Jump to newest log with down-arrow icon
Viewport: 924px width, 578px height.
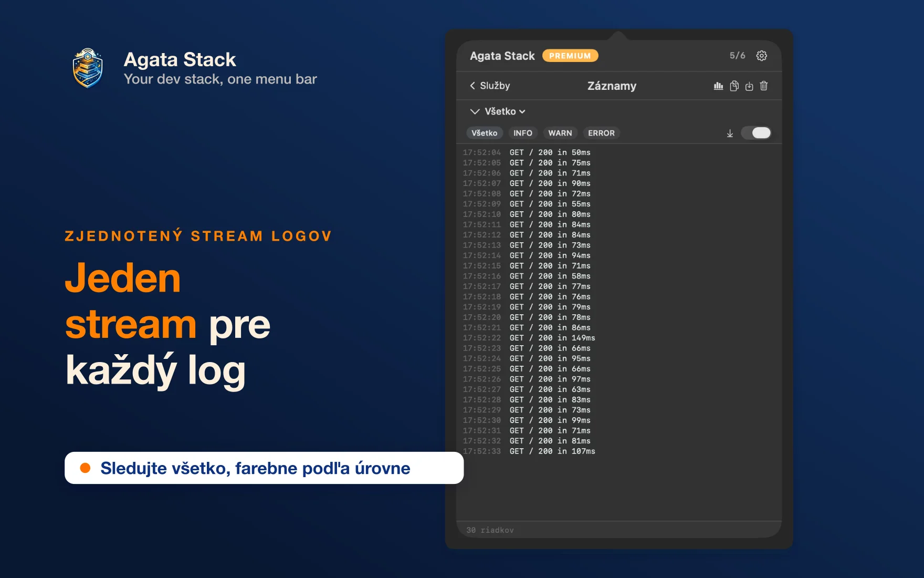pos(730,133)
